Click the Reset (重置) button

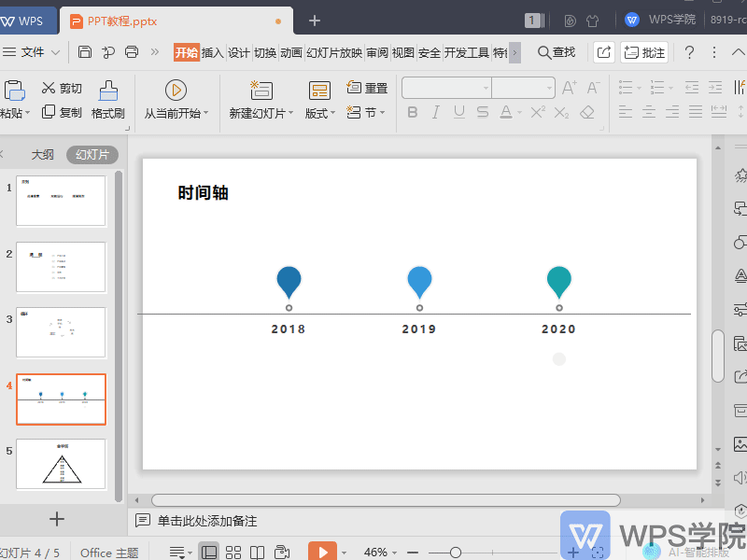point(367,88)
